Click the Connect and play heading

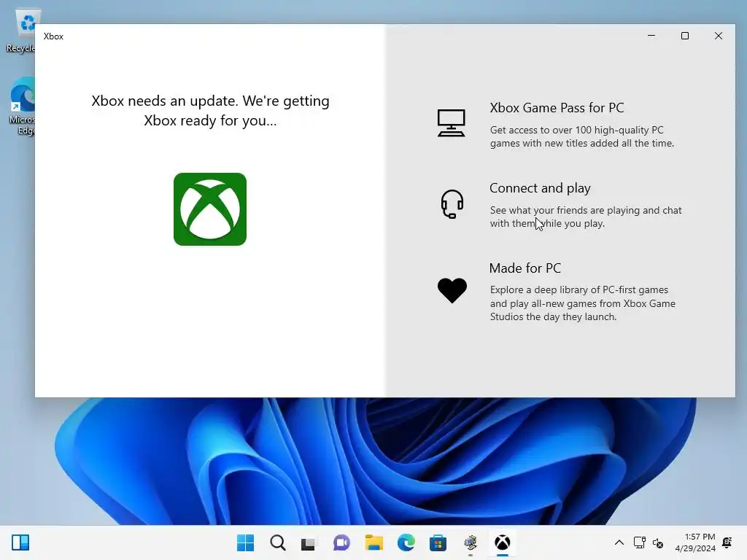540,188
